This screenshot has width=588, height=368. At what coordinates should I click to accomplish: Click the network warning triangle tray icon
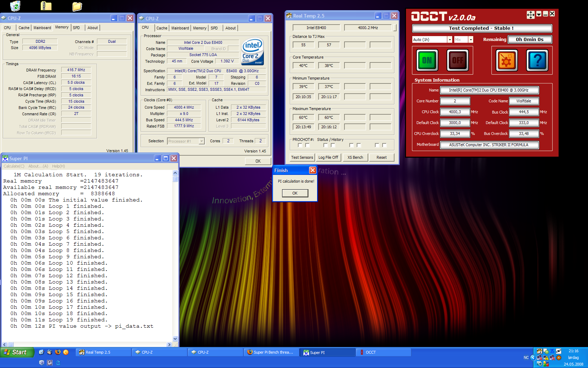(546, 358)
